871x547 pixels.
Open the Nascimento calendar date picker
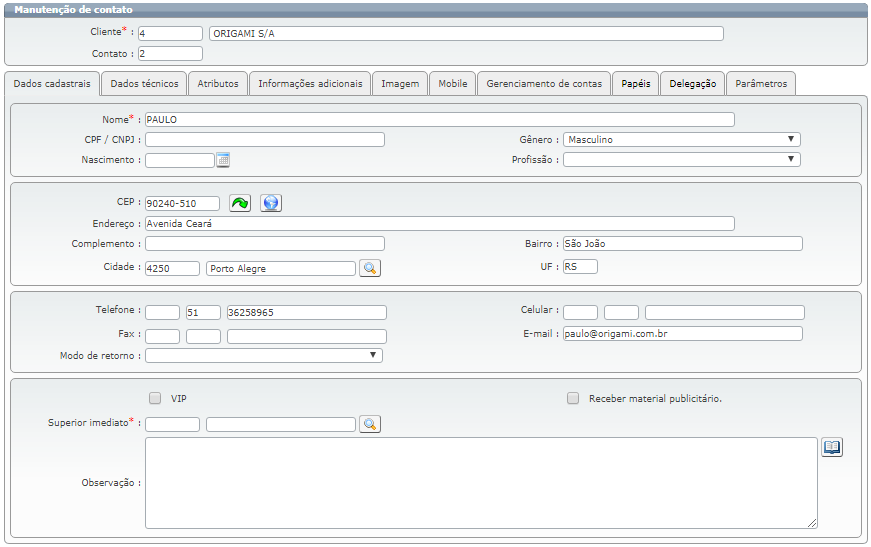pyautogui.click(x=224, y=160)
